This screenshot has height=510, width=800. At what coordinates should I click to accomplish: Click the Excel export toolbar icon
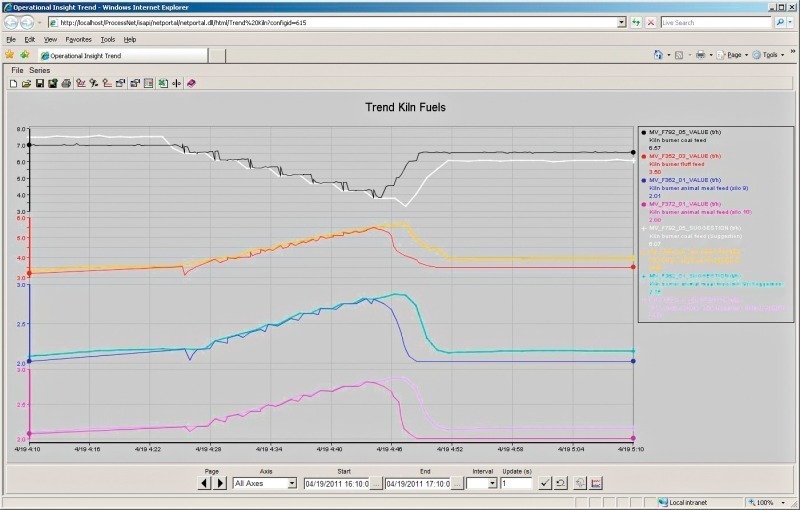coord(162,83)
